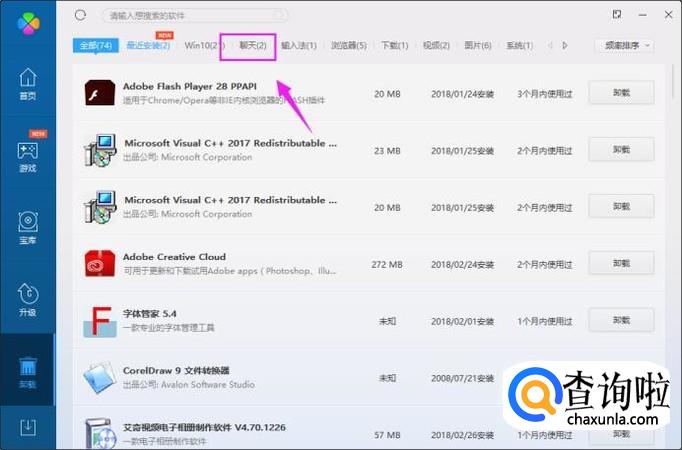Open the 首页 home page in sidebar
This screenshot has height=450, width=682.
click(28, 84)
